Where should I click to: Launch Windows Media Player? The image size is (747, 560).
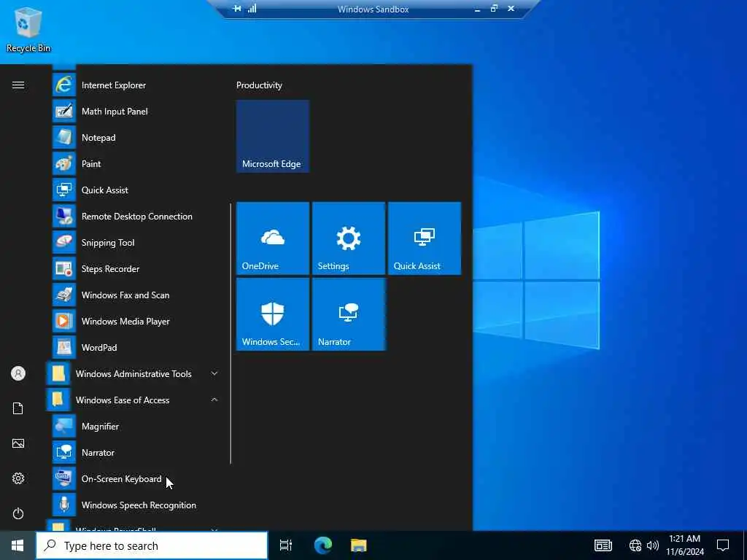coord(136,322)
